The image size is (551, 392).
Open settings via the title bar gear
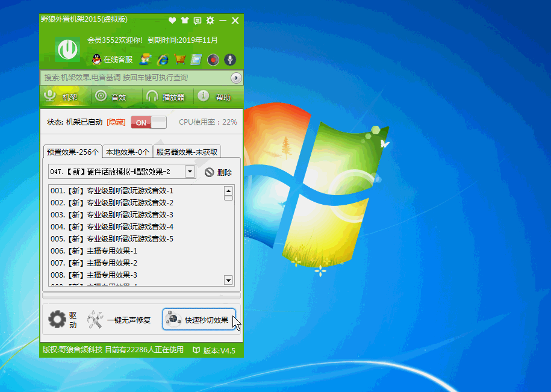(210, 20)
